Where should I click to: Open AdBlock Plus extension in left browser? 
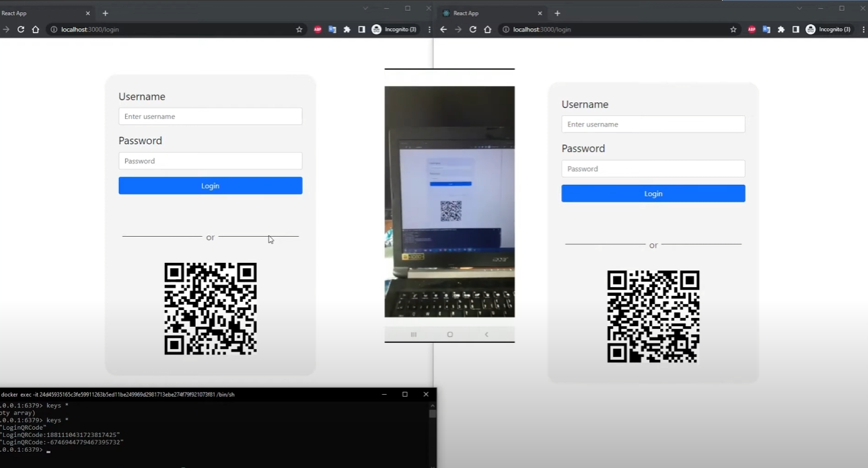318,30
